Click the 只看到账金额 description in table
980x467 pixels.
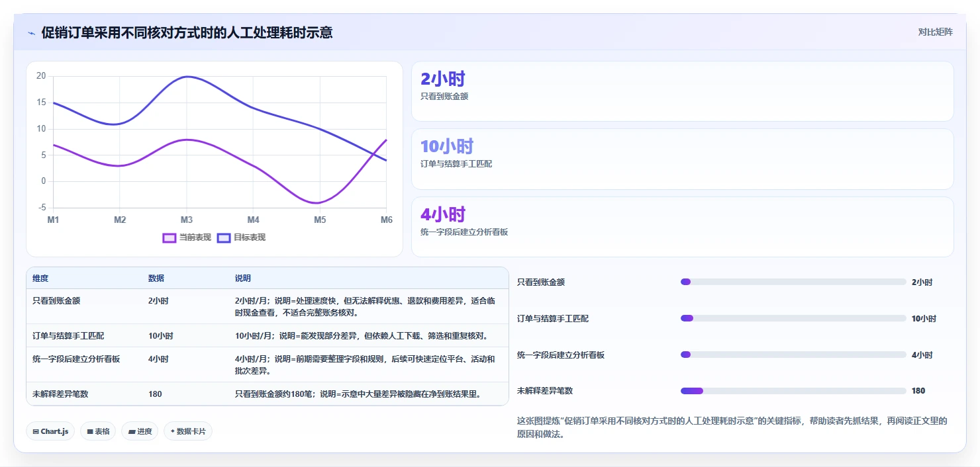365,306
